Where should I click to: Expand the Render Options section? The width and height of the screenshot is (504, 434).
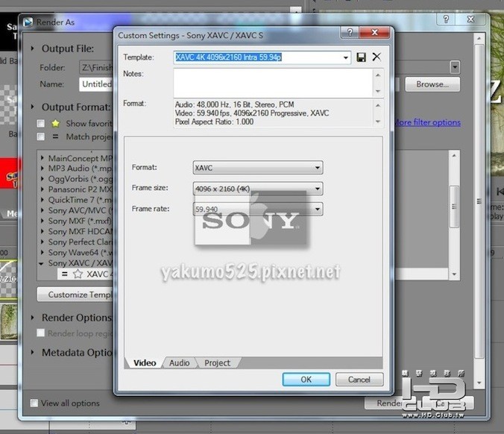click(x=32, y=318)
